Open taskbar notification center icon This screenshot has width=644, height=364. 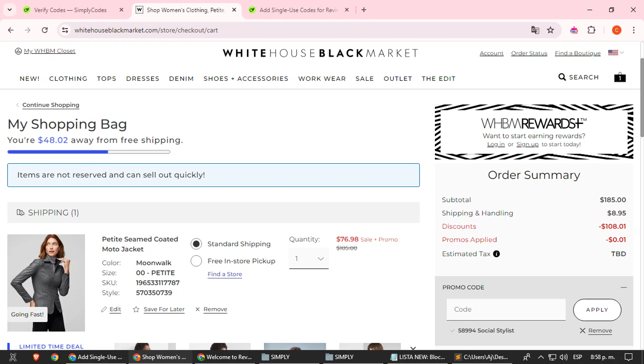pos(629,357)
